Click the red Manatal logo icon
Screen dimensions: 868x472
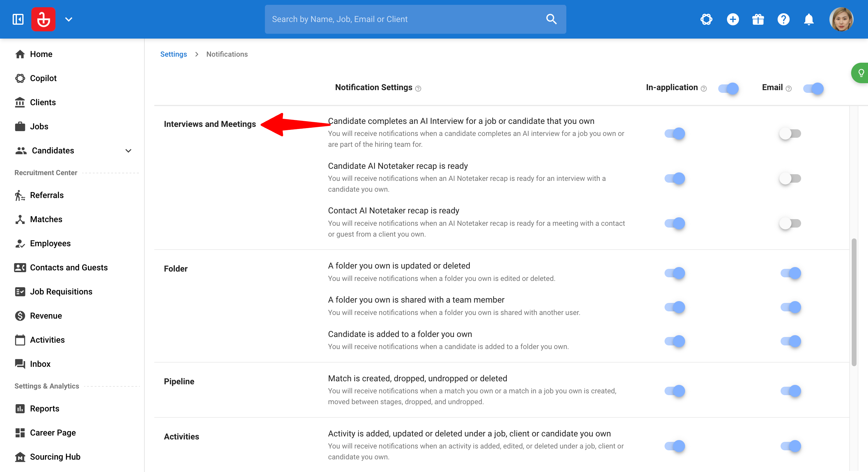pyautogui.click(x=43, y=19)
